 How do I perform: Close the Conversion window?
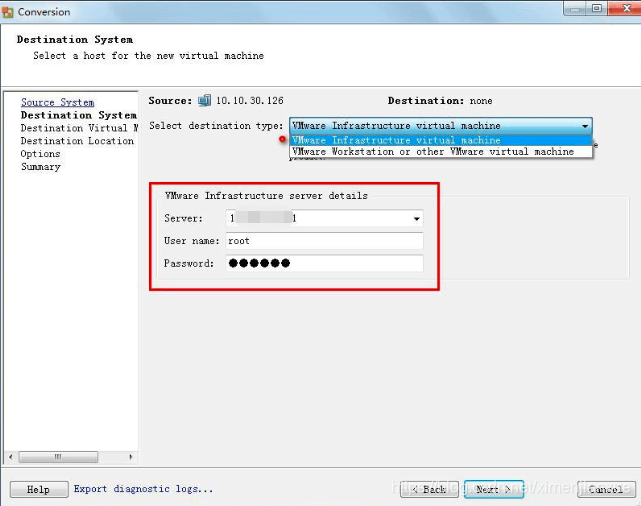click(x=624, y=8)
